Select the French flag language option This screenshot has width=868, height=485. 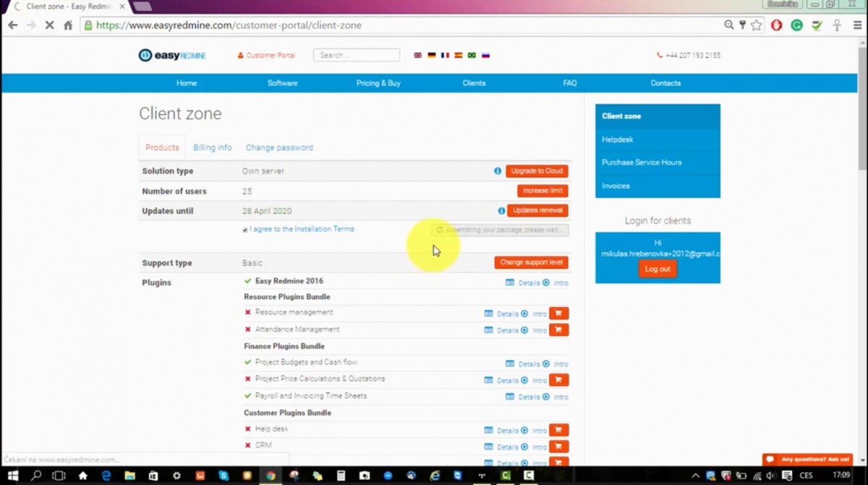coord(445,54)
